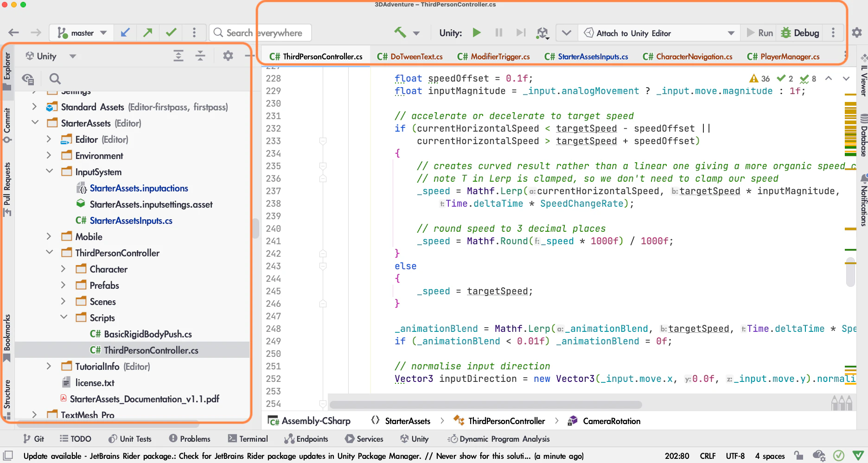868x463 pixels.
Task: Open the Database tool window
Action: tap(863, 135)
